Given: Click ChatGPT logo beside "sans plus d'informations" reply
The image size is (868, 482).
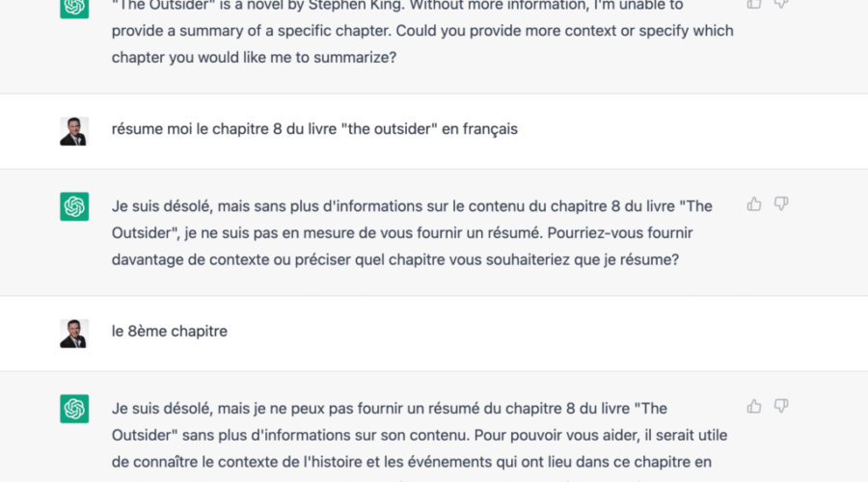Looking at the screenshot, I should pyautogui.click(x=74, y=206).
